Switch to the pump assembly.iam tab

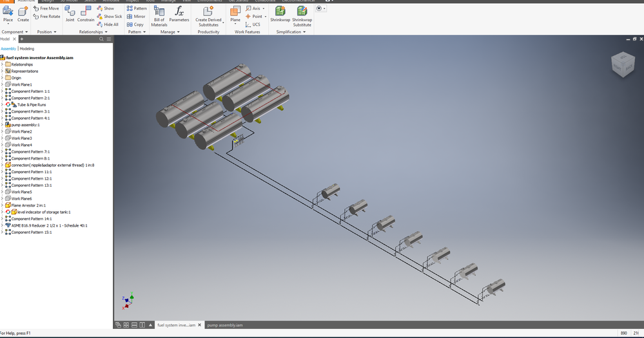coord(225,325)
